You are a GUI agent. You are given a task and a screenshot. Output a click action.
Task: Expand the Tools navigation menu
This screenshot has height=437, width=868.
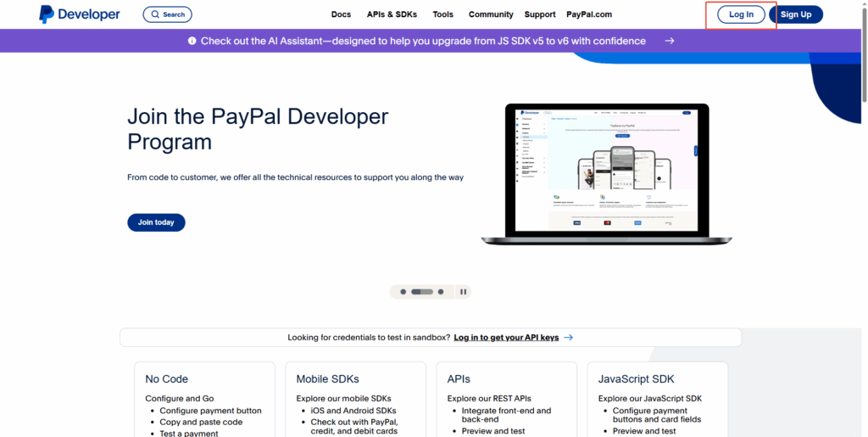point(442,14)
